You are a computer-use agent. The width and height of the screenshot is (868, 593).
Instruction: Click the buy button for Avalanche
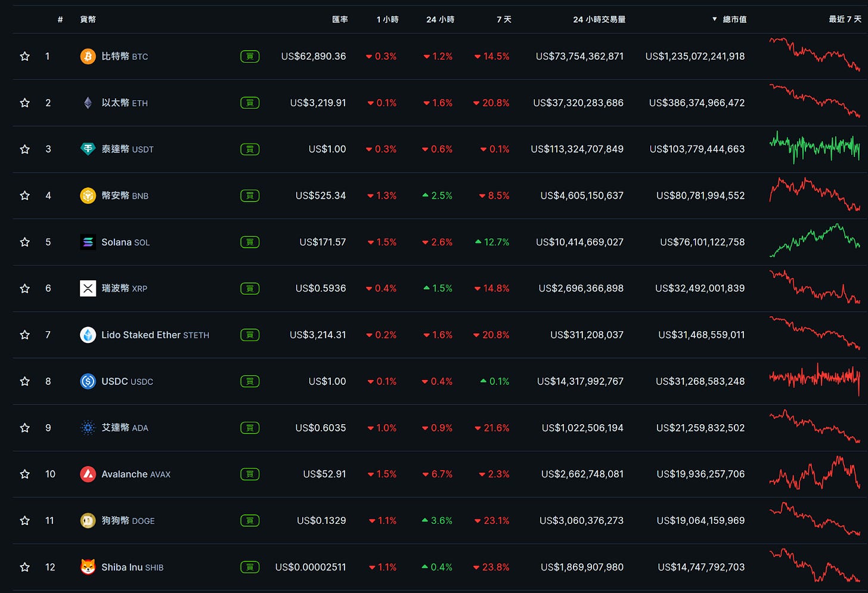click(250, 474)
